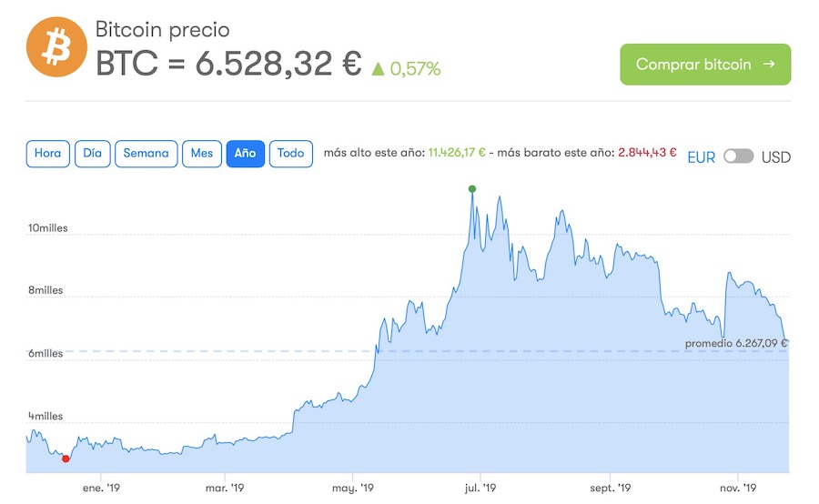
Task: Click the 0,57% change percentage
Action: [x=415, y=68]
